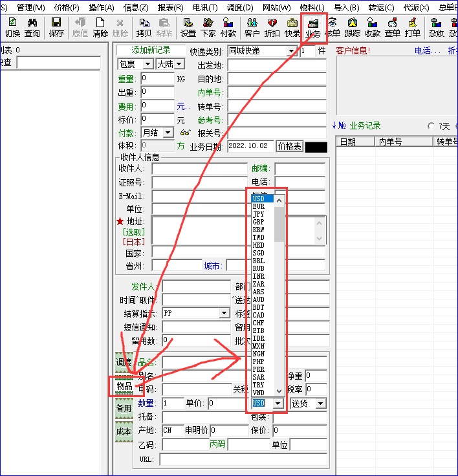
Task: Click the blue 元.. link beside 费用
Action: coord(184,107)
